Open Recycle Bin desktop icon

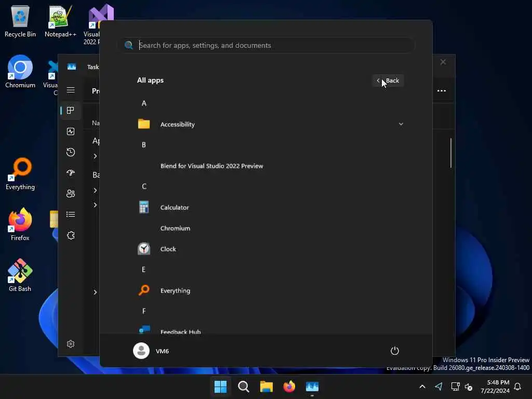pyautogui.click(x=20, y=21)
